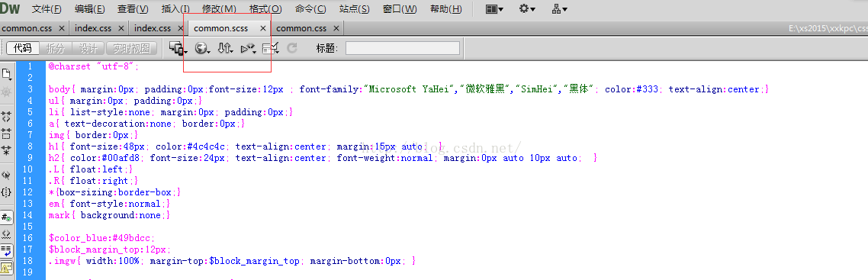
Task: Open the 编辑(E) menu
Action: coord(90,9)
